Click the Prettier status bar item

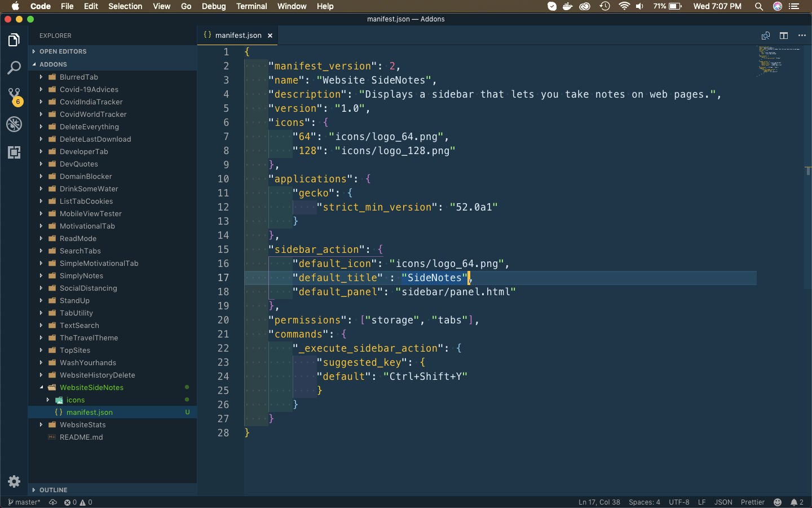point(753,502)
